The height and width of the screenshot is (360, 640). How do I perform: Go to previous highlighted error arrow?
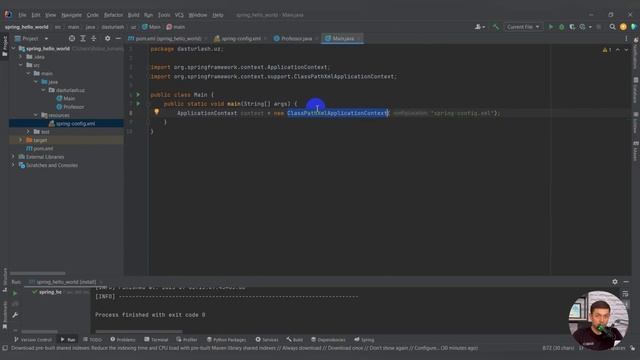(x=618, y=50)
